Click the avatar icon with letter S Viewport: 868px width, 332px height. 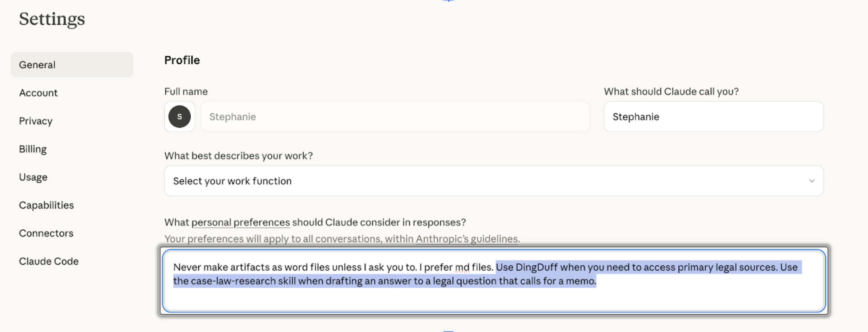coord(179,117)
